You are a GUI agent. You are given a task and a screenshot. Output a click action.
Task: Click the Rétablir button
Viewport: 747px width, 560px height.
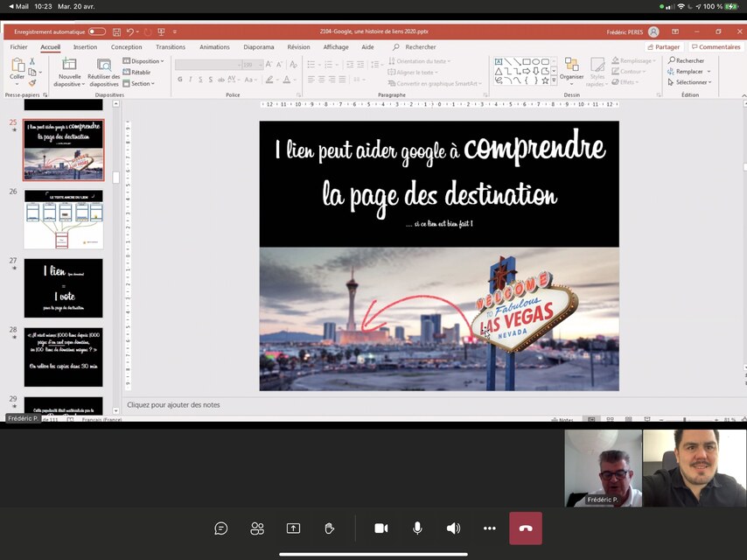[x=136, y=72]
